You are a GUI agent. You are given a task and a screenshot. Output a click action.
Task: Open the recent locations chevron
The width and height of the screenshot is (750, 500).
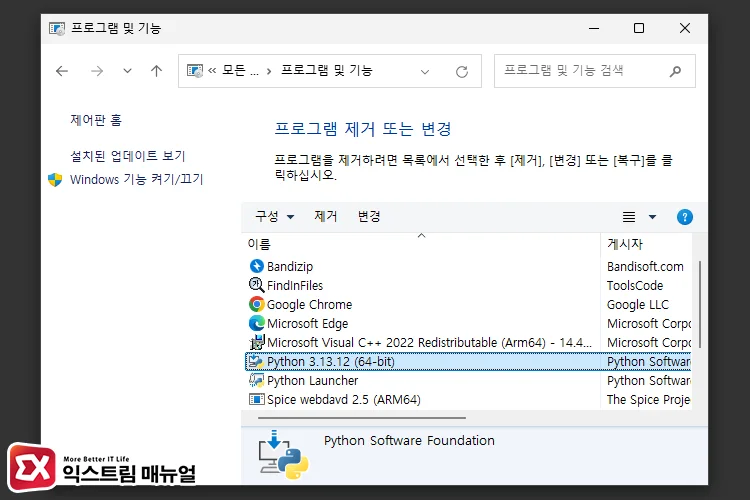click(x=127, y=71)
